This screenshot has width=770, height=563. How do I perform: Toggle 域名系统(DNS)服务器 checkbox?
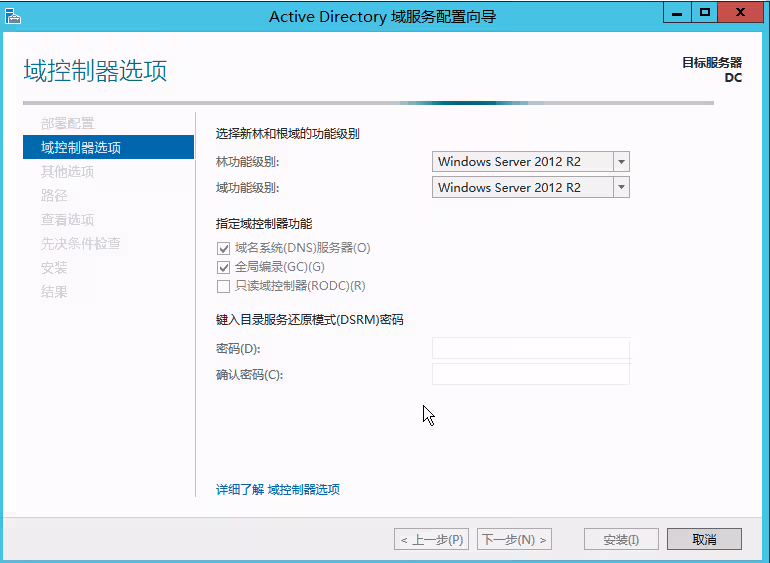click(224, 248)
